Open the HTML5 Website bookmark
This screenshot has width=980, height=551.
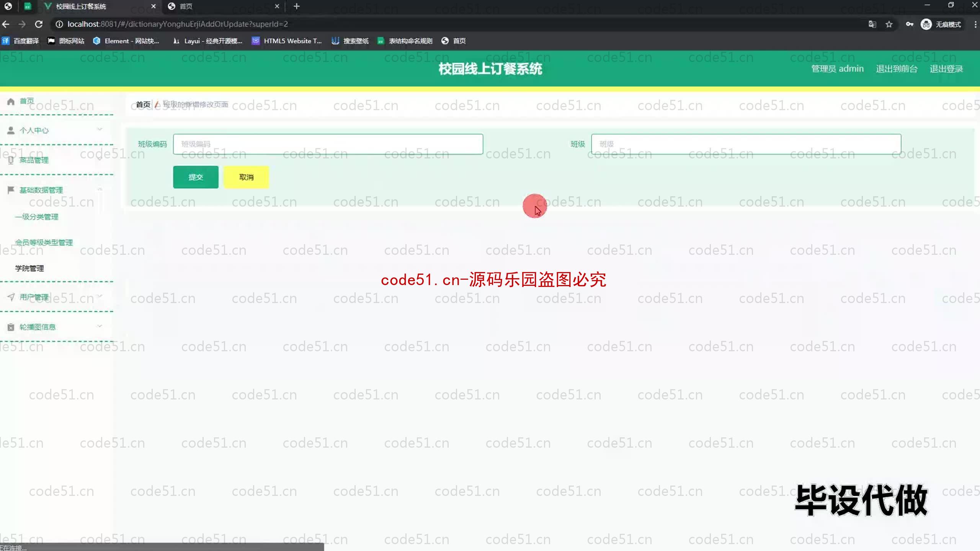[287, 41]
